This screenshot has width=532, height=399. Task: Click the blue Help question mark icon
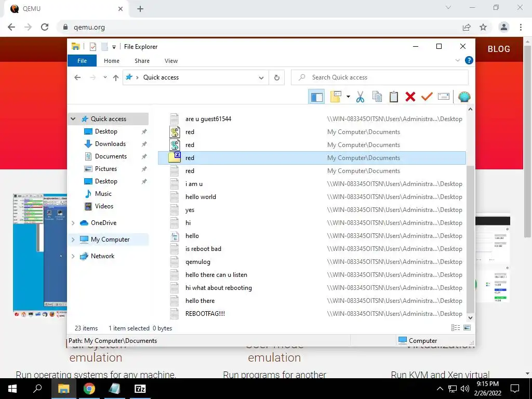coord(469,60)
